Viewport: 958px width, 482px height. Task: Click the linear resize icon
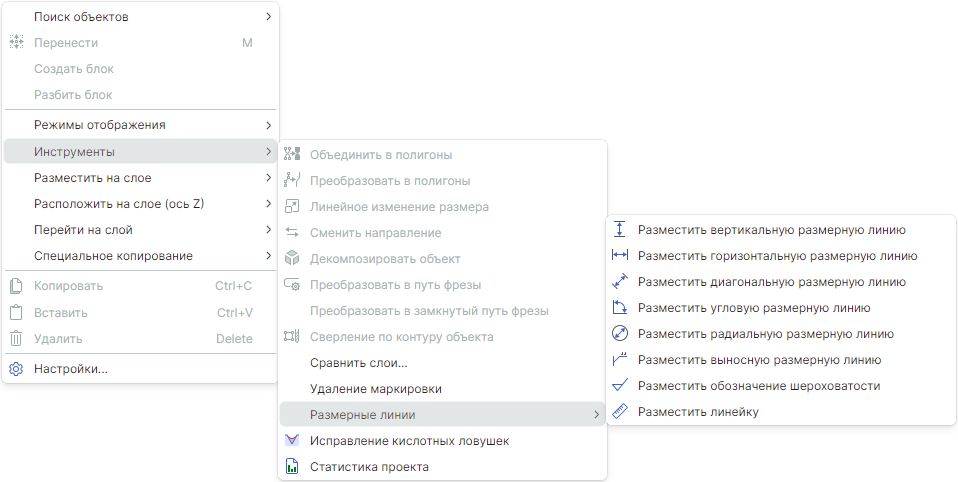[292, 206]
